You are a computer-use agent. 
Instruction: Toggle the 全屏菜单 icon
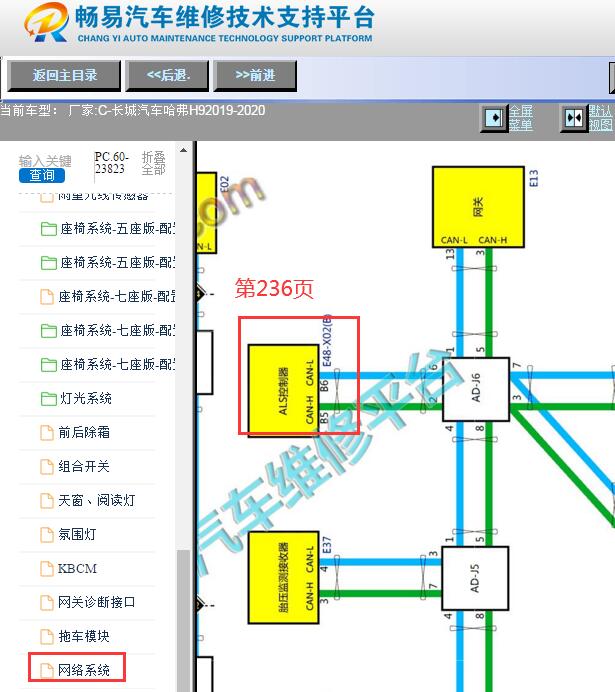tap(493, 118)
